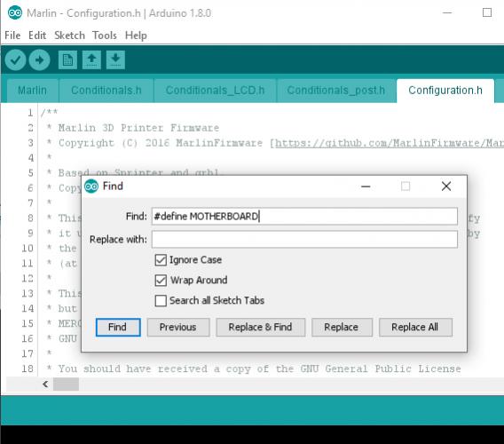
Task: Click the horizontal scrollbar left arrow
Action: 45,384
